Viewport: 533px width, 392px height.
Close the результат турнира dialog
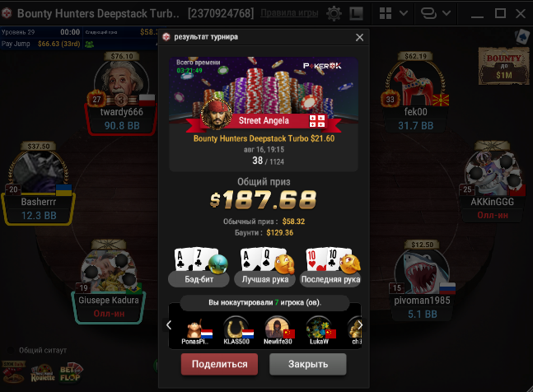(359, 37)
